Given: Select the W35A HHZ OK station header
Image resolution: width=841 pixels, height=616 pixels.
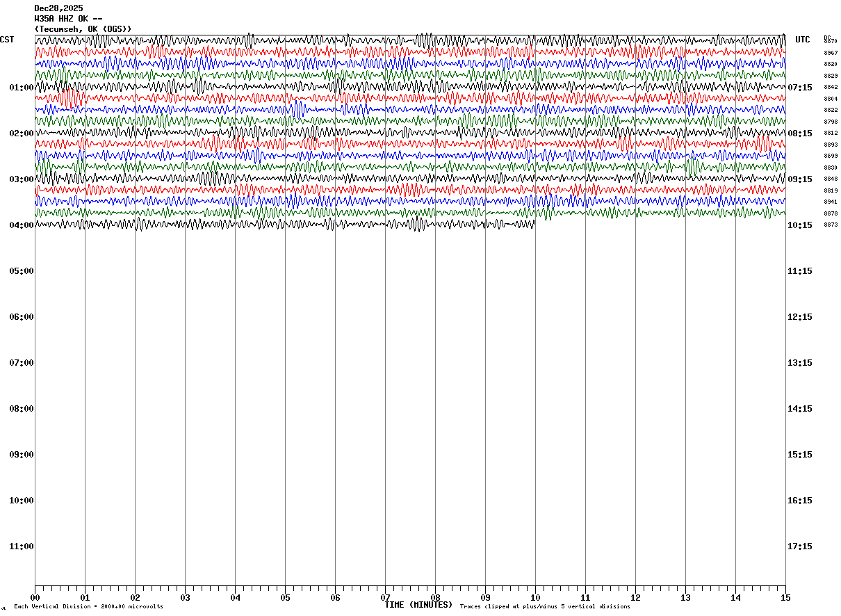Looking at the screenshot, I should 68,19.
